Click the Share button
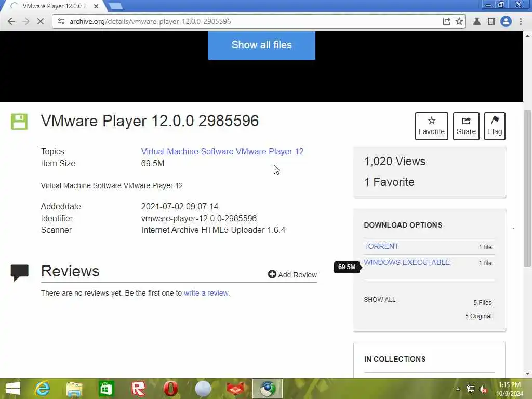 [x=466, y=126]
